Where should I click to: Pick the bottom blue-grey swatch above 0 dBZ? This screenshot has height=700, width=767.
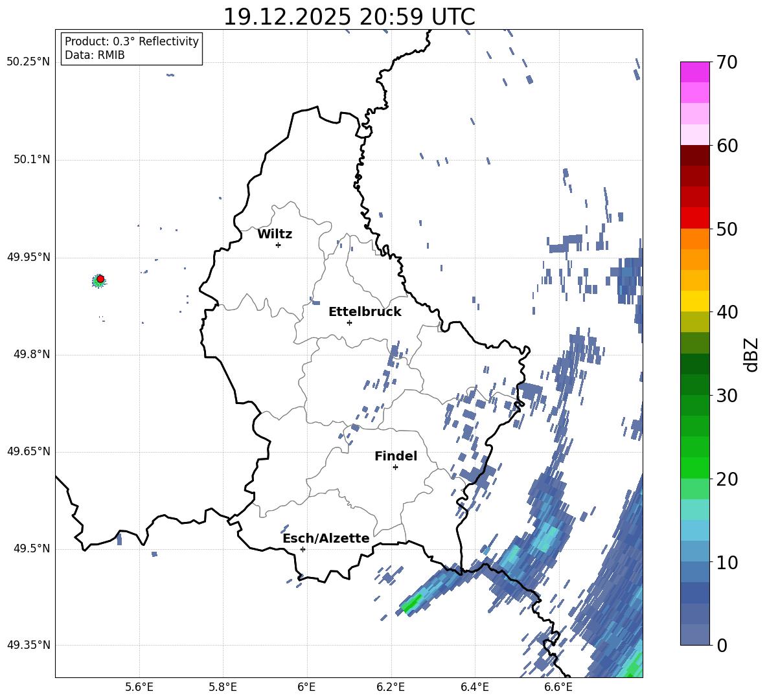[x=694, y=635]
